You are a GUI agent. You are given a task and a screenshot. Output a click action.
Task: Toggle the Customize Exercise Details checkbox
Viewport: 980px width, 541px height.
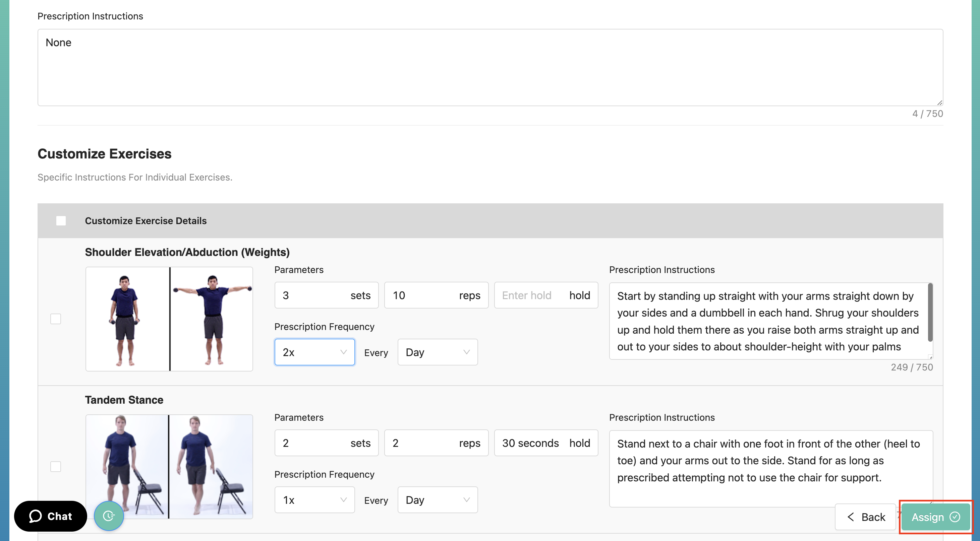point(61,220)
